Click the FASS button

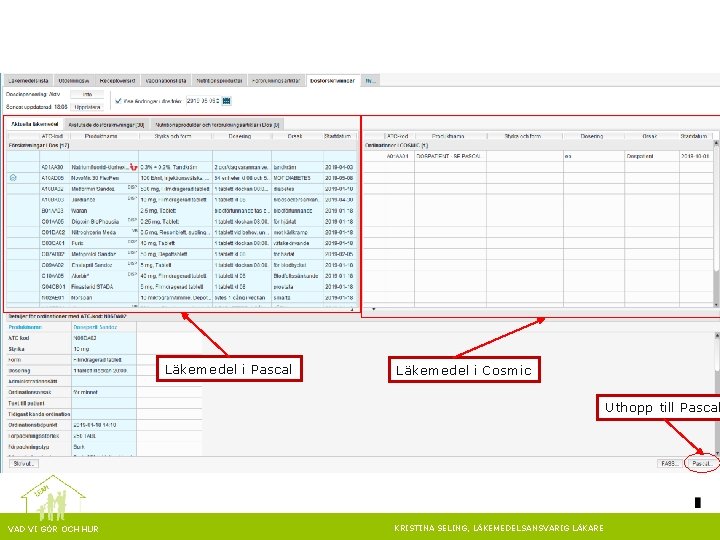[669, 463]
